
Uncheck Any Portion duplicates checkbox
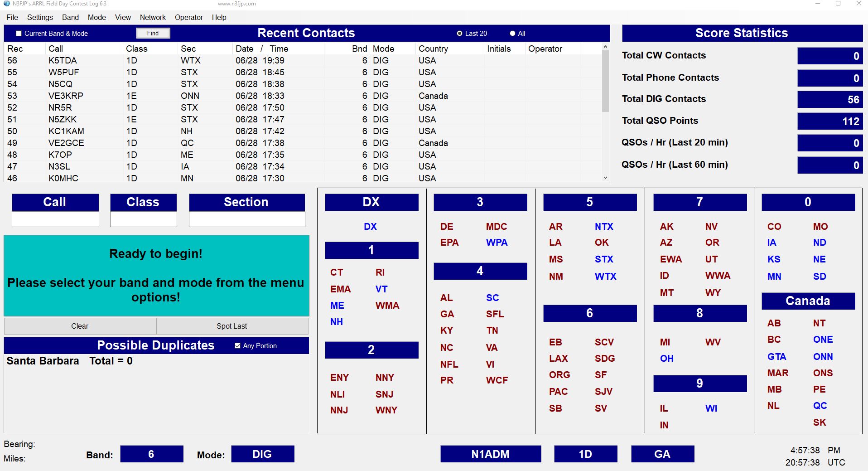[238, 346]
